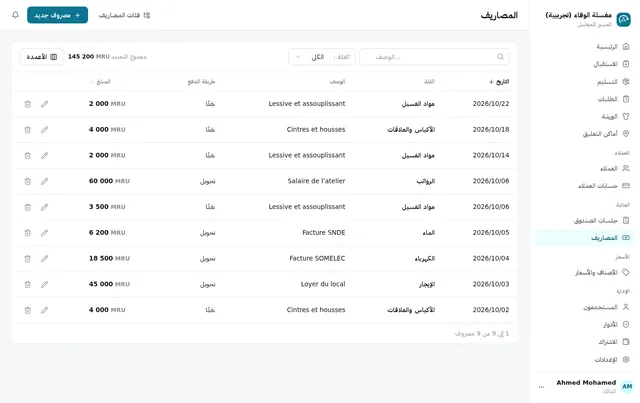
Task: Click the pagination text '1 إلى 9 من 9 مصروف'
Action: point(482,334)
